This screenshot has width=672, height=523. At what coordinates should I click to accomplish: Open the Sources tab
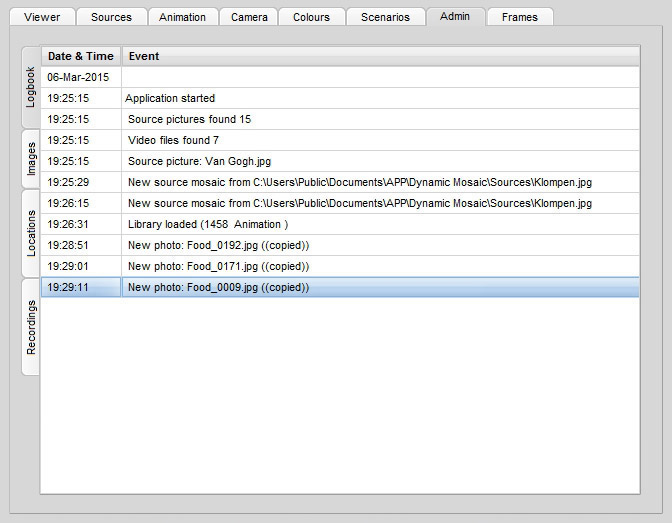pos(111,17)
